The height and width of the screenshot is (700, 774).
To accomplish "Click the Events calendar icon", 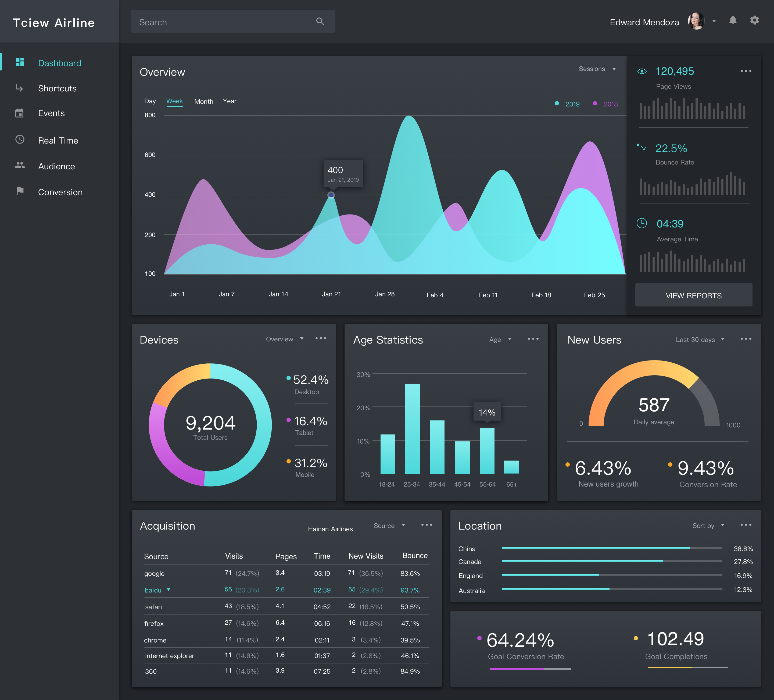I will (20, 113).
